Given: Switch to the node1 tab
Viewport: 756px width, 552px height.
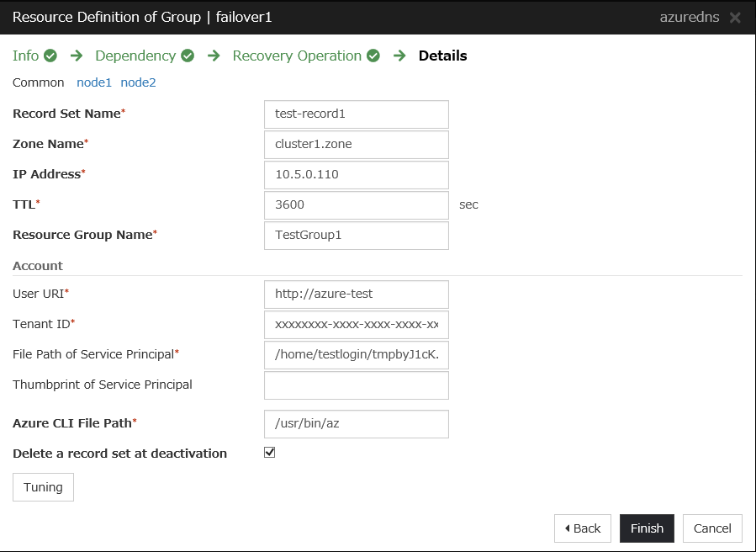Looking at the screenshot, I should click(94, 82).
